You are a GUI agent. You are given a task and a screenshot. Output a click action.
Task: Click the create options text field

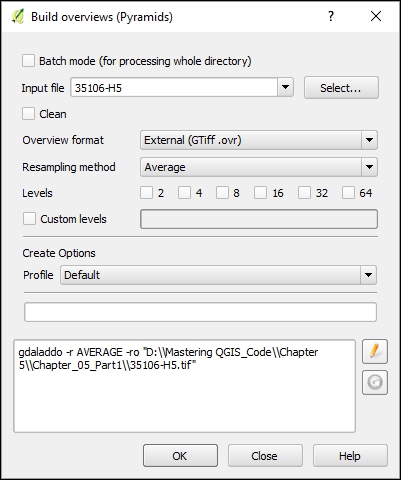pyautogui.click(x=200, y=312)
